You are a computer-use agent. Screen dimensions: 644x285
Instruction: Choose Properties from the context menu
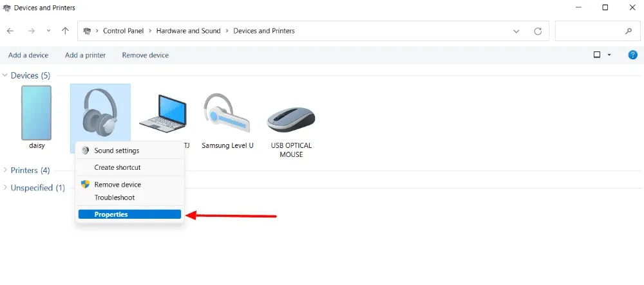point(111,215)
